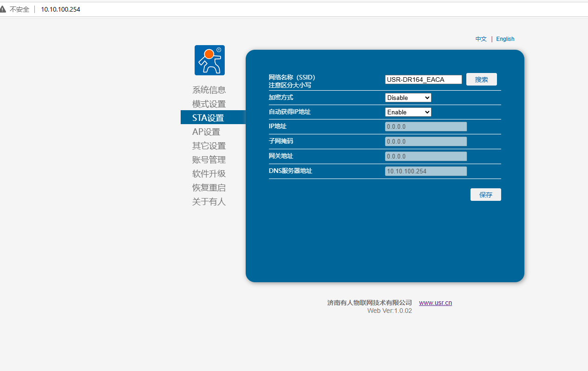Open the 恢复重启 menu item
This screenshot has height=371, width=588.
209,188
